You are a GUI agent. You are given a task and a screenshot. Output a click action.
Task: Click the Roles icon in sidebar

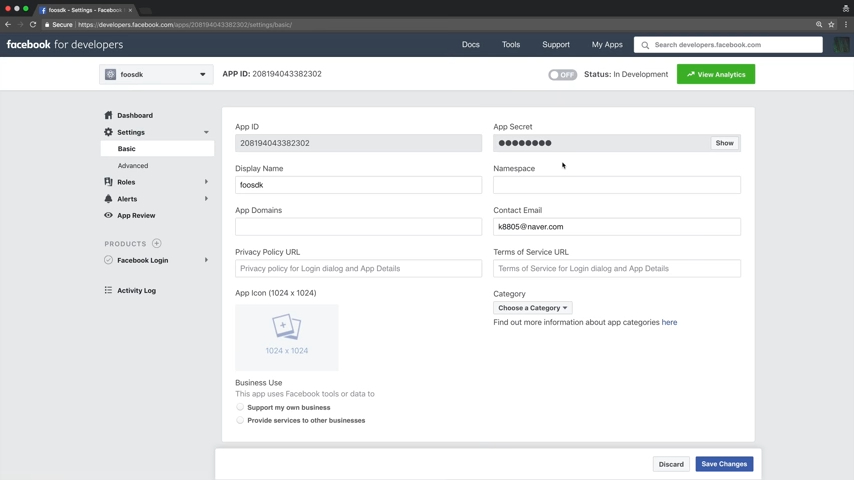108,182
